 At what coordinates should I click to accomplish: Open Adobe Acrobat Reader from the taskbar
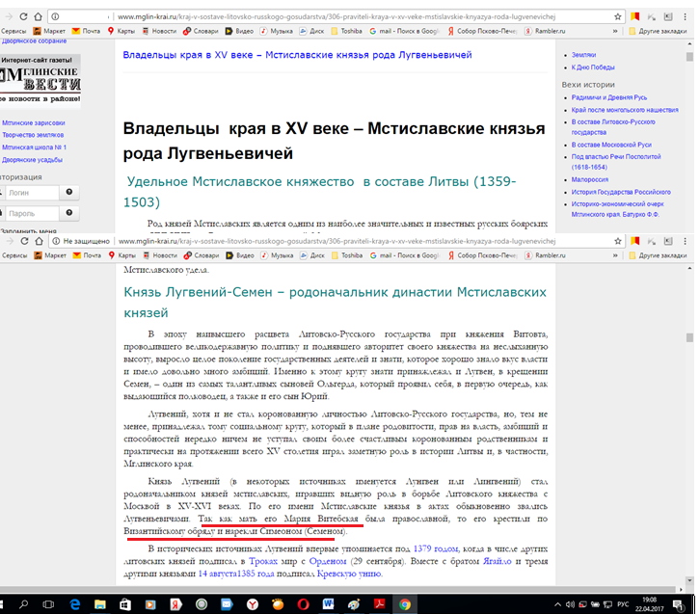point(380,604)
